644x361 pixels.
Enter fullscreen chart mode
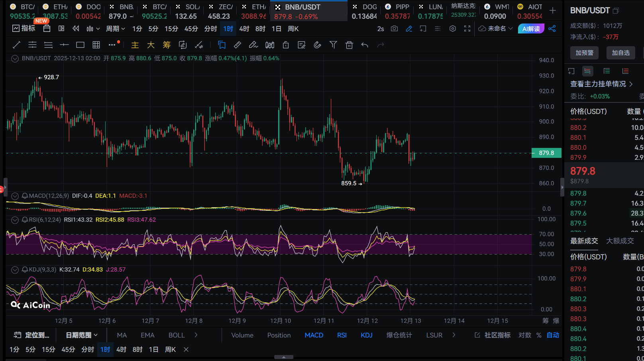pos(467,29)
